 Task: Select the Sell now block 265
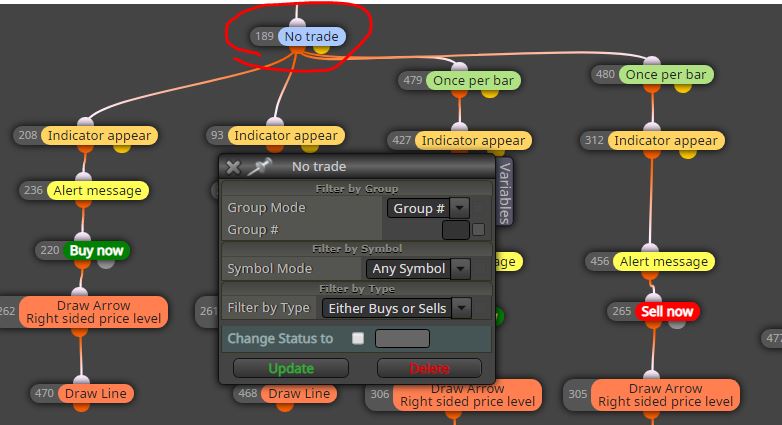pyautogui.click(x=667, y=311)
